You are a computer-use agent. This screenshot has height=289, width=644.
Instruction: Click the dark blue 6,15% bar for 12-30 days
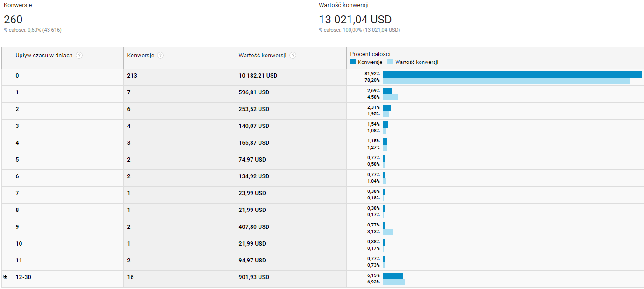pyautogui.click(x=392, y=276)
